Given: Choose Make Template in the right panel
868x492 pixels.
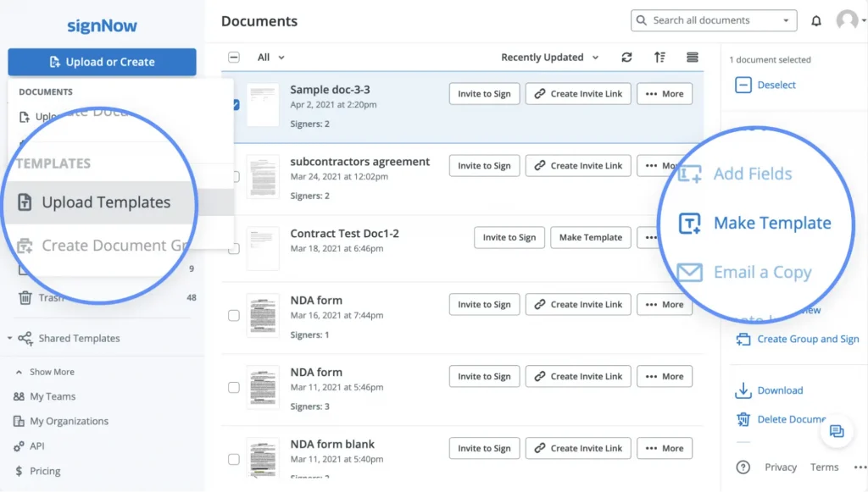Looking at the screenshot, I should 771,224.
